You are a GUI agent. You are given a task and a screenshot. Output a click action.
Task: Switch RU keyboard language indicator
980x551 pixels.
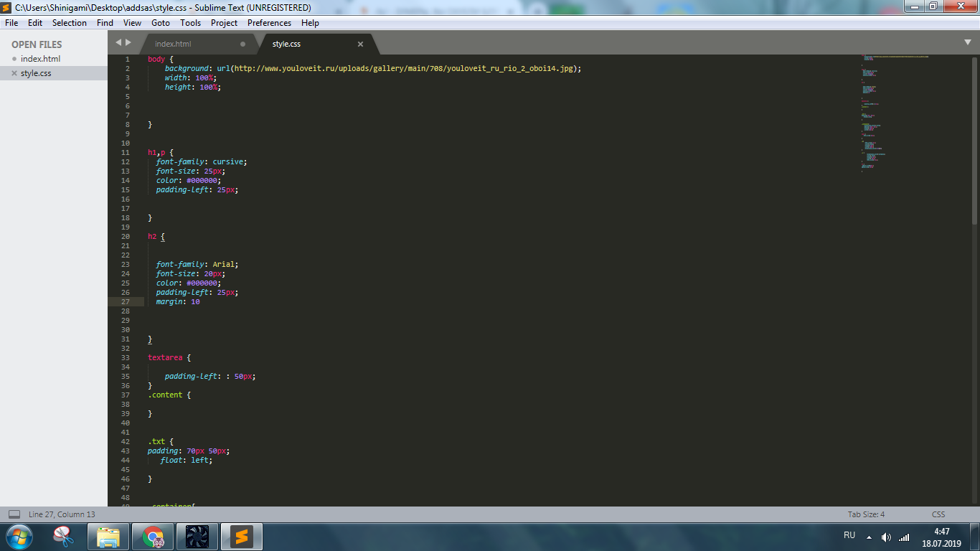[849, 535]
